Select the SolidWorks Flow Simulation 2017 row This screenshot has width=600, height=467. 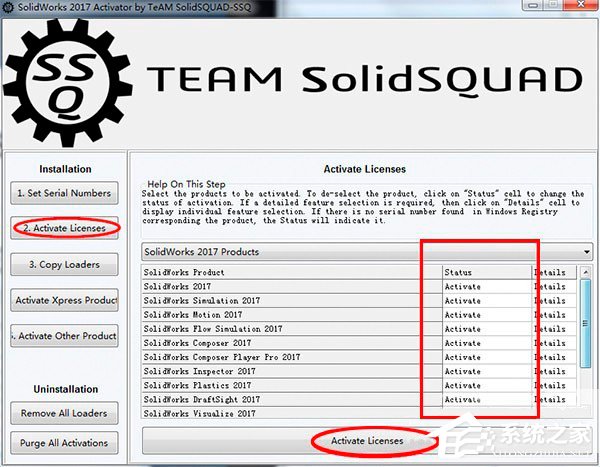(292, 329)
